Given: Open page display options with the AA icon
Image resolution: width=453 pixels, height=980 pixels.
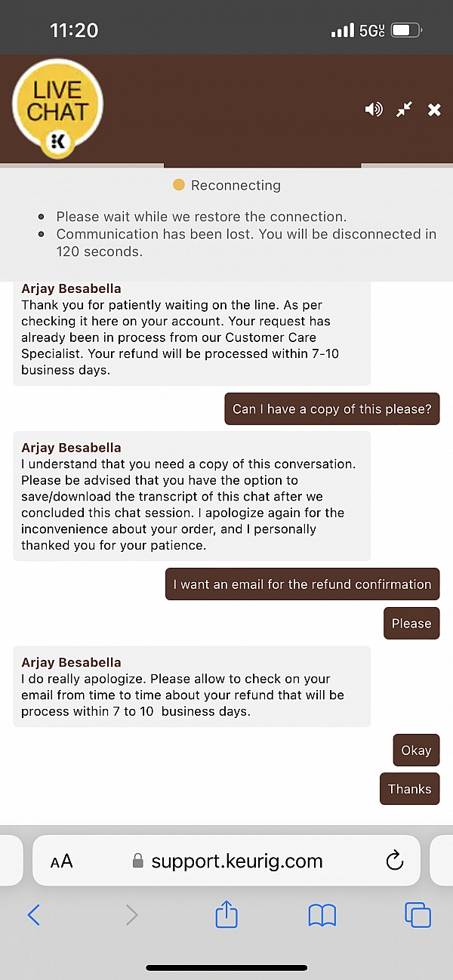Looking at the screenshot, I should 62,860.
